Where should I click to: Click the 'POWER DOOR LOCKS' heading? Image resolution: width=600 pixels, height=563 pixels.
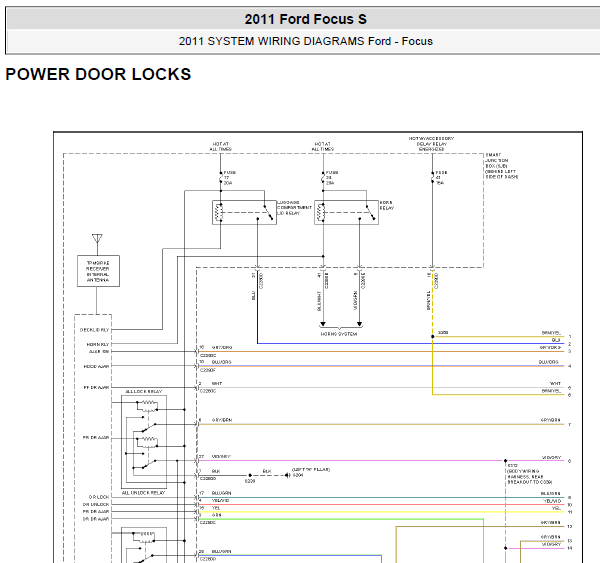pos(98,74)
